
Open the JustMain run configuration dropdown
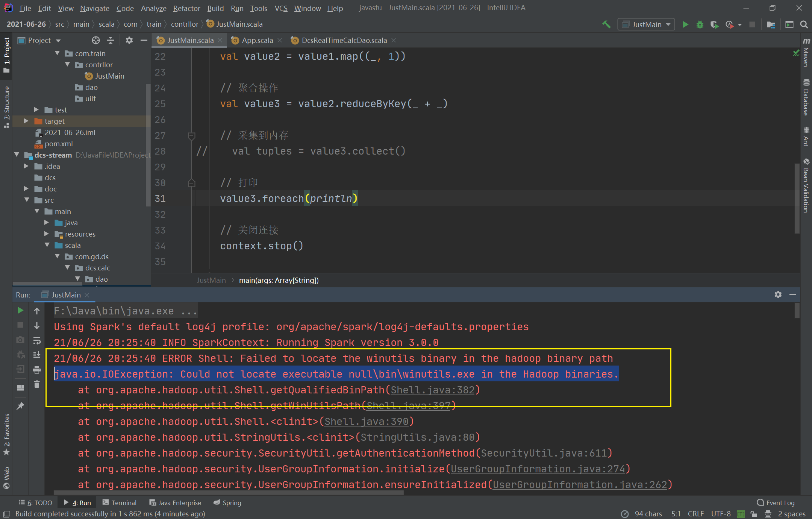point(646,24)
